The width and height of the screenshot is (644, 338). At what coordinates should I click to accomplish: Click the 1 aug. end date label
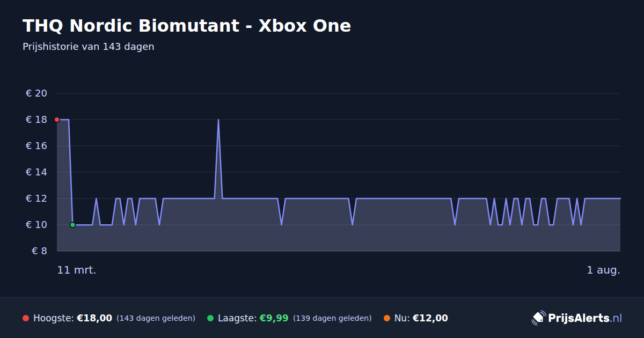(603, 270)
